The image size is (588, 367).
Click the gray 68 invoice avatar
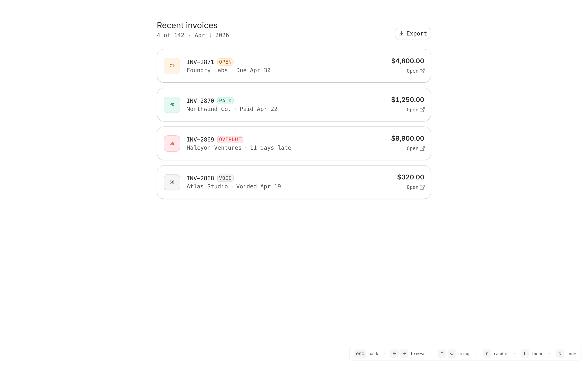pyautogui.click(x=172, y=182)
